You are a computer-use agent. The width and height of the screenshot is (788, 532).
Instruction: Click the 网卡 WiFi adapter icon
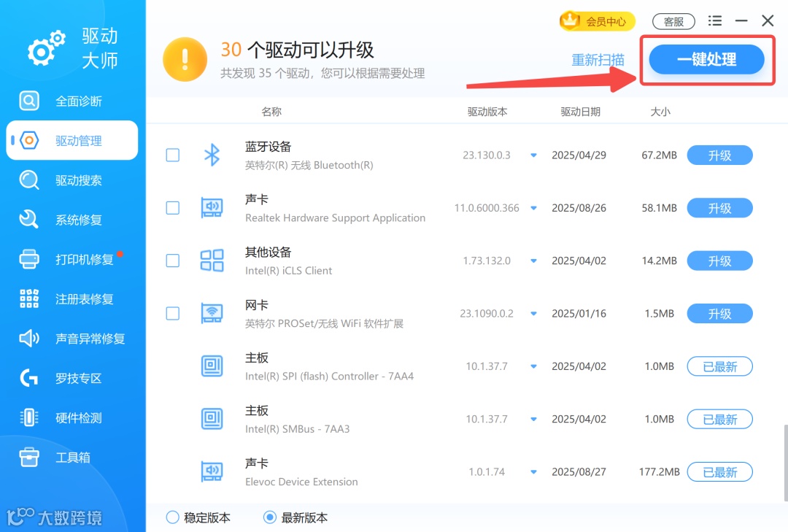(212, 313)
